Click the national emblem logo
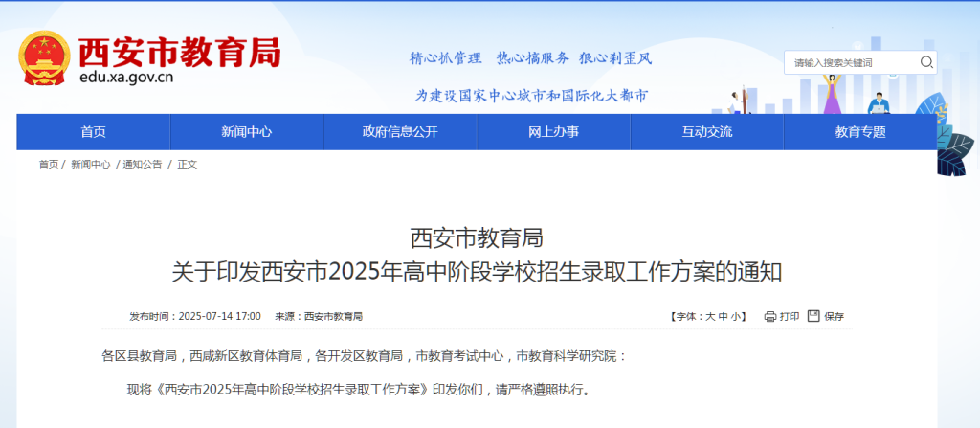The width and height of the screenshot is (980, 428). pos(43,59)
